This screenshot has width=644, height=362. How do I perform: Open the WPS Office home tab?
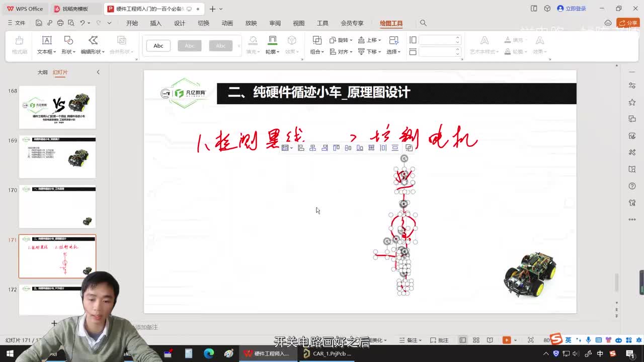pyautogui.click(x=25, y=9)
